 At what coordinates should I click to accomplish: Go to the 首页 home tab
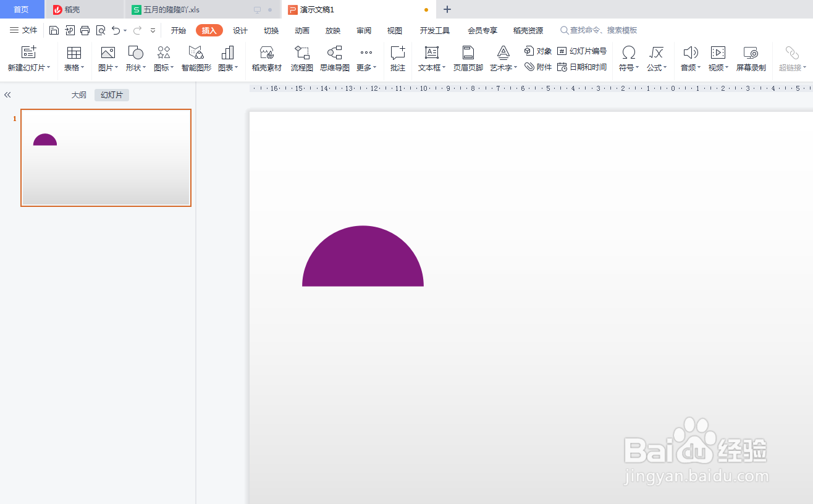coord(22,9)
